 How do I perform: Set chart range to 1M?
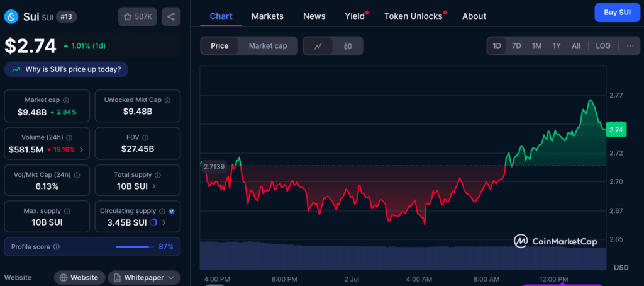[536, 46]
